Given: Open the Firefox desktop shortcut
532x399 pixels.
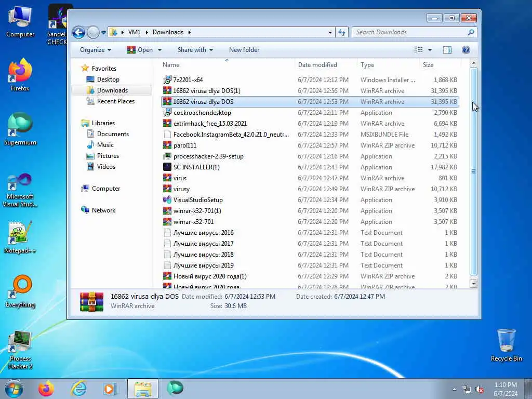Looking at the screenshot, I should (x=20, y=75).
